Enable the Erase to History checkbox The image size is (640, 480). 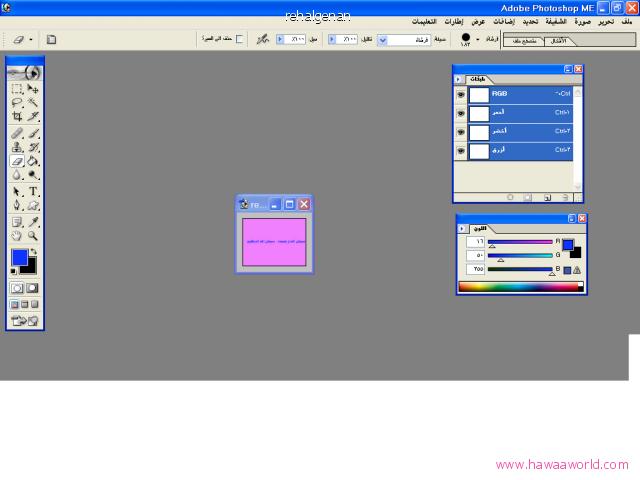pyautogui.click(x=238, y=40)
